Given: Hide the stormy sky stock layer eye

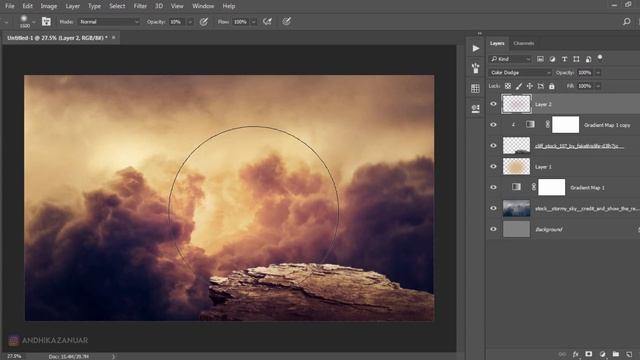Looking at the screenshot, I should pos(493,208).
